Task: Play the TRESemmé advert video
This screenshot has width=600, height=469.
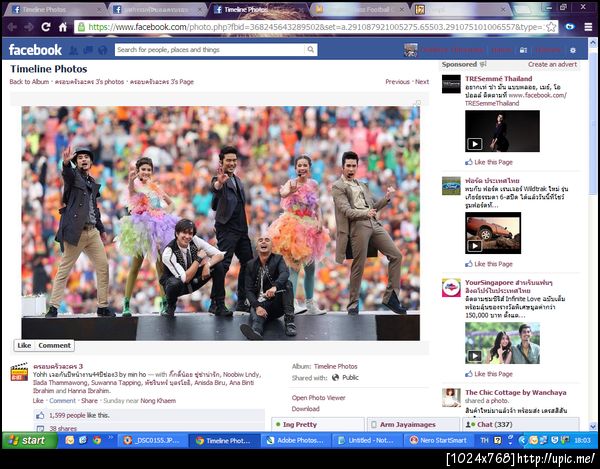Action: tap(502, 131)
